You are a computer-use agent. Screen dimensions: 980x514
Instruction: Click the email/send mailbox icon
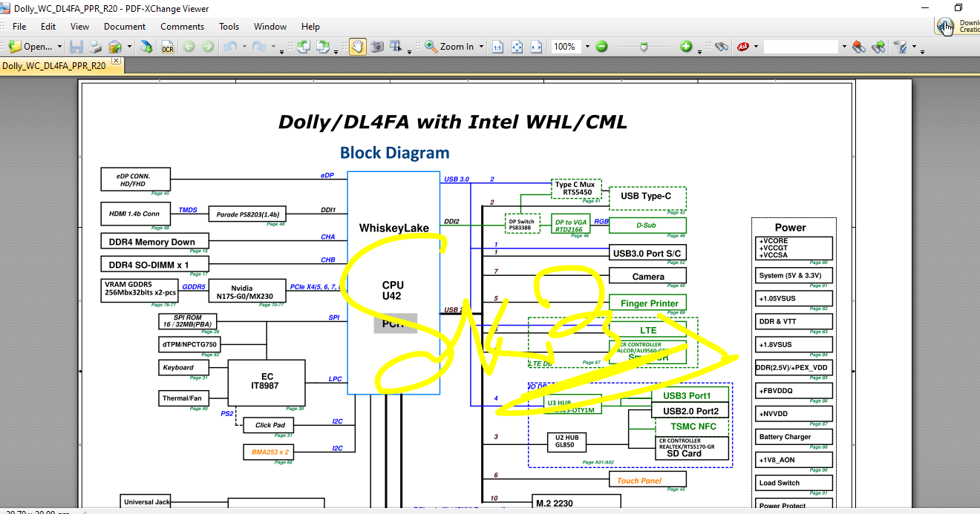tap(115, 46)
